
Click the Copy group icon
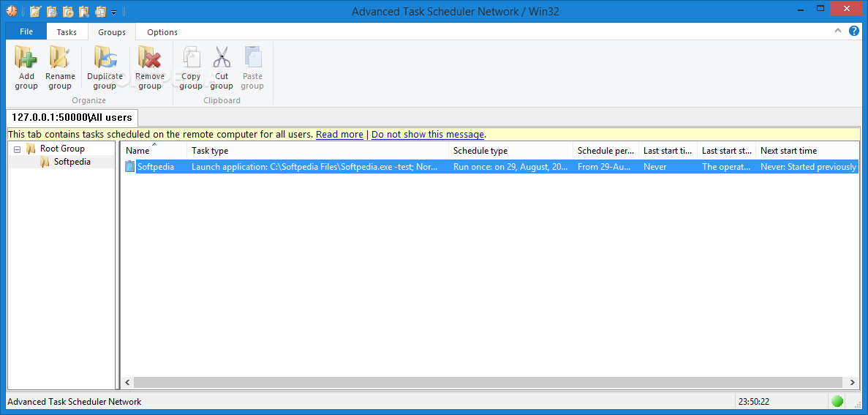(191, 57)
